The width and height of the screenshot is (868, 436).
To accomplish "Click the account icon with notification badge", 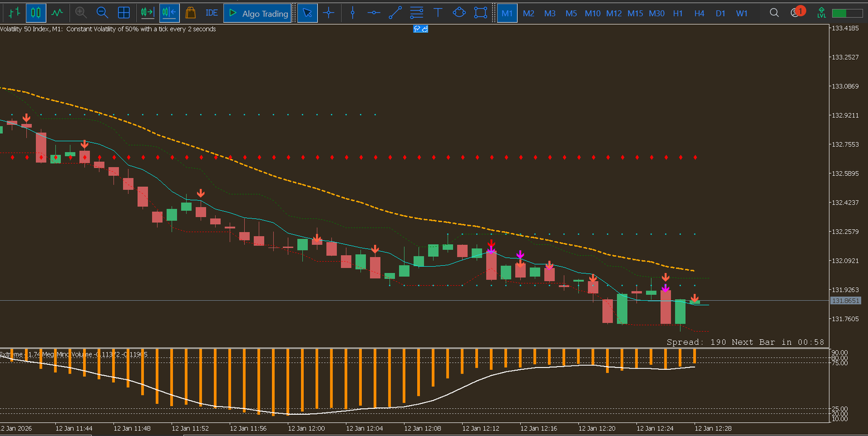I will [x=796, y=12].
